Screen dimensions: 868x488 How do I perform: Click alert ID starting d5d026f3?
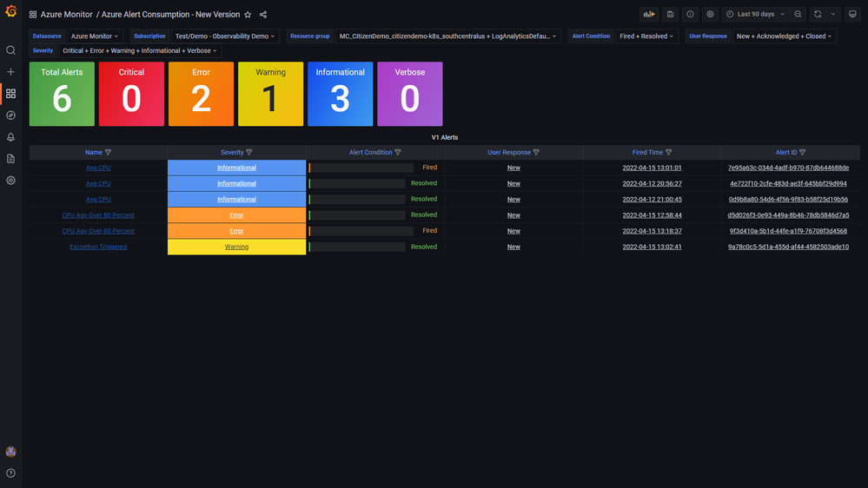pos(788,215)
